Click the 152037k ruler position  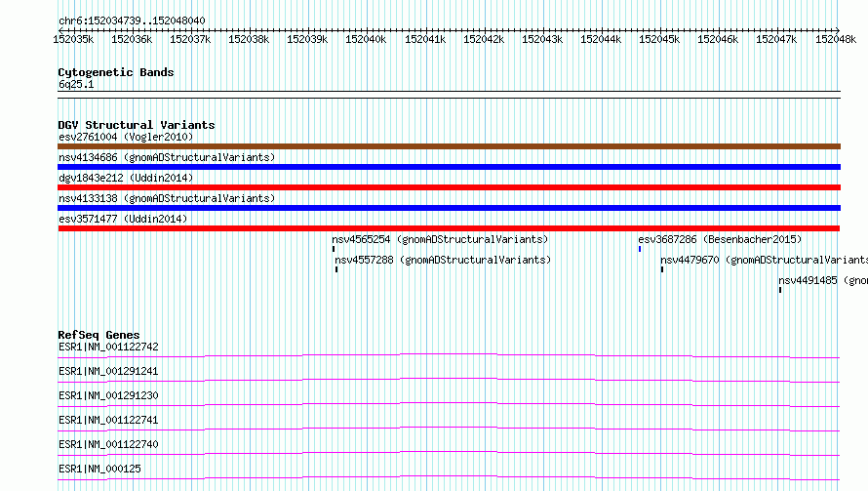190,39
